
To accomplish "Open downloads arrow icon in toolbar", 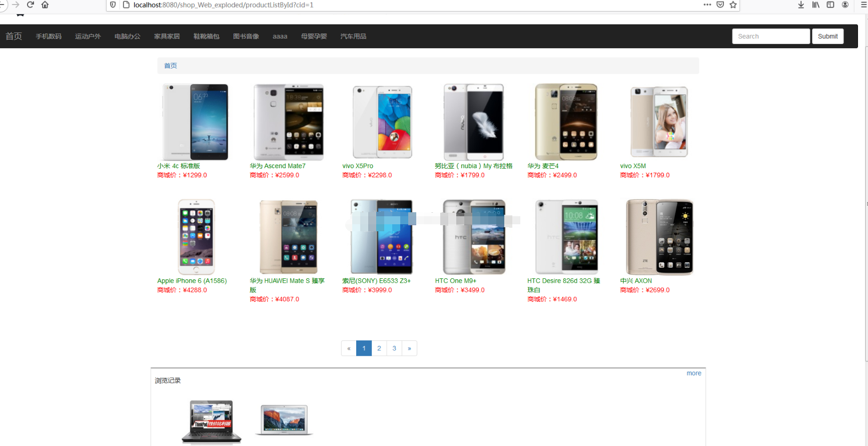I will click(801, 5).
